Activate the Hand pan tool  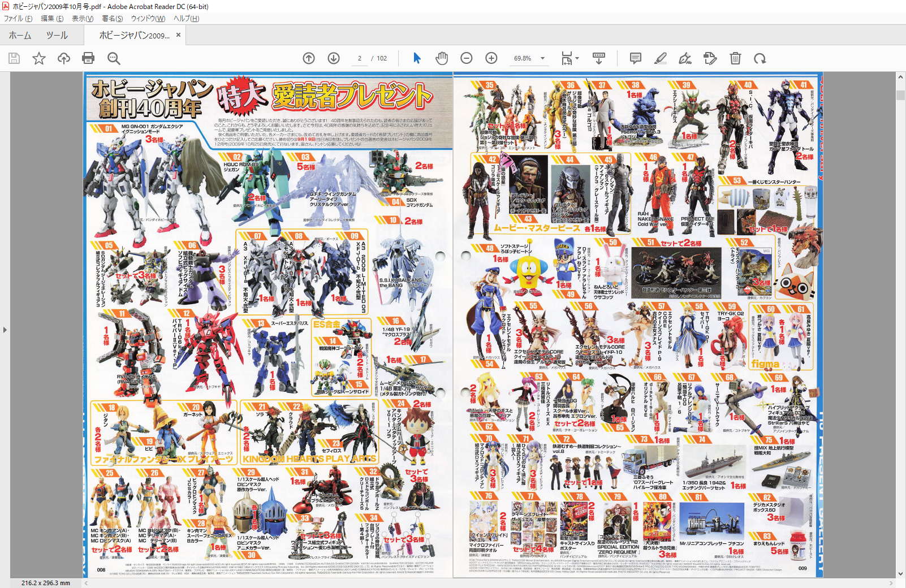pyautogui.click(x=442, y=58)
